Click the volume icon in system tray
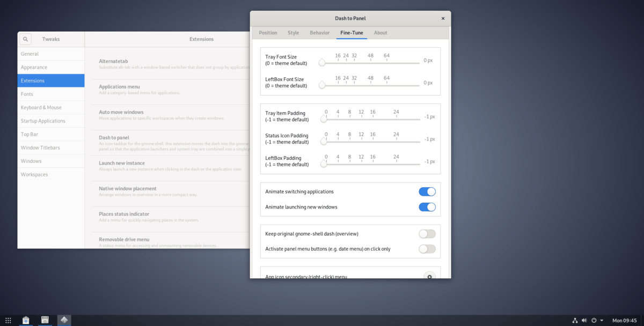This screenshot has width=644, height=326. click(x=584, y=320)
